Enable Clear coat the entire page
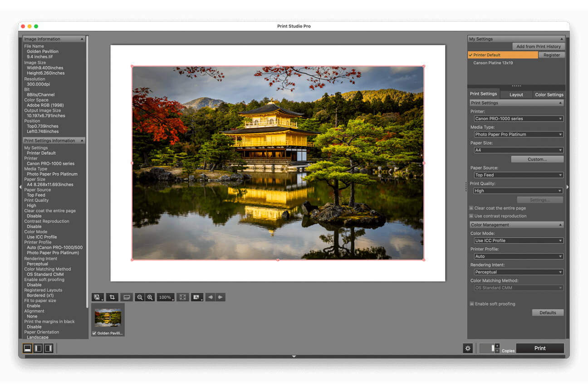 [471, 208]
